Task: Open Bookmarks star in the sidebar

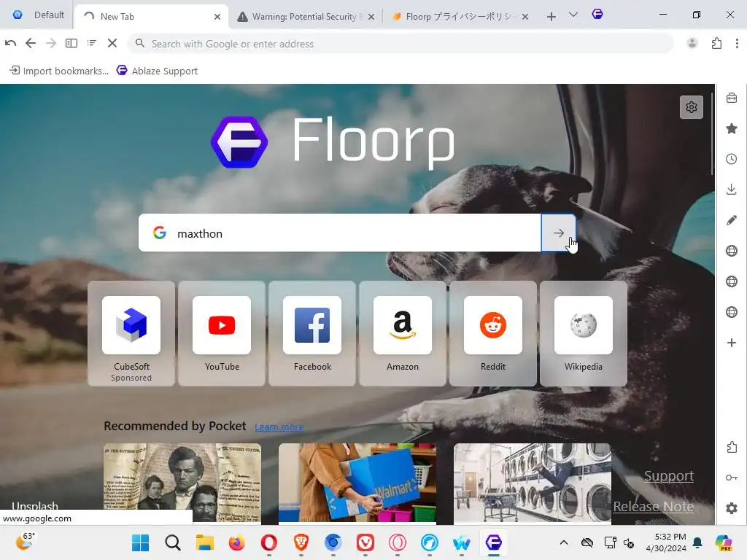Action: [x=732, y=128]
